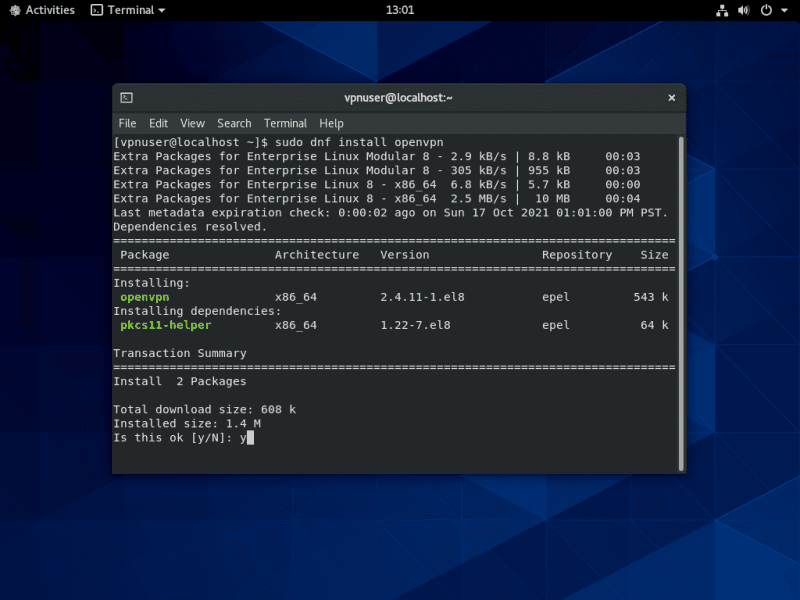Click the 'Is this ok [y/N]' prompt line
The width and height of the screenshot is (800, 600).
pos(180,438)
